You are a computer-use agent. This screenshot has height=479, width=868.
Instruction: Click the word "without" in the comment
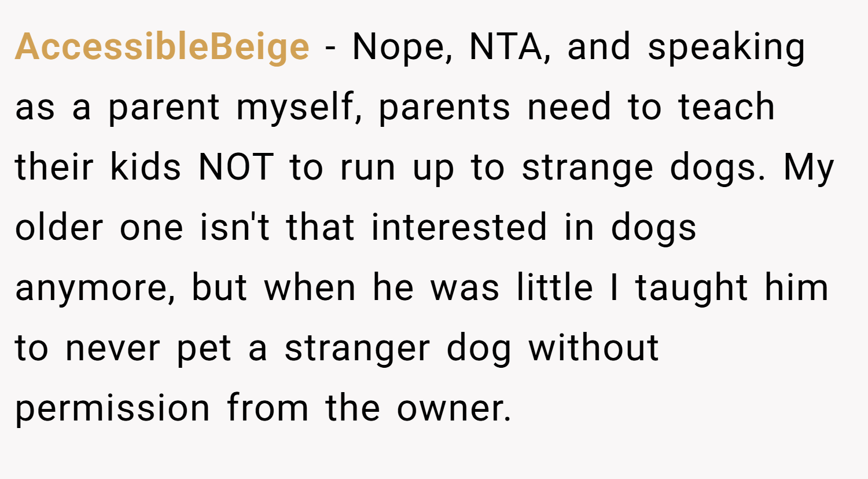point(594,348)
